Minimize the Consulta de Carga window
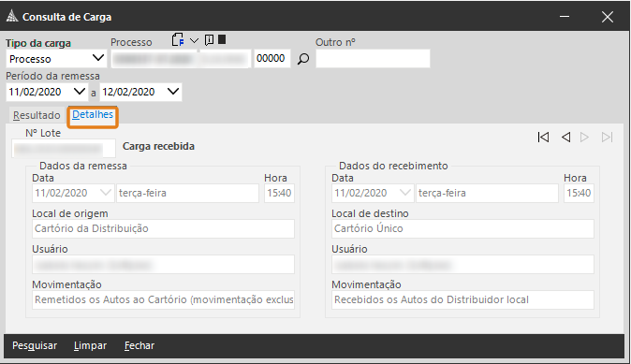This screenshot has width=631, height=364. (565, 17)
